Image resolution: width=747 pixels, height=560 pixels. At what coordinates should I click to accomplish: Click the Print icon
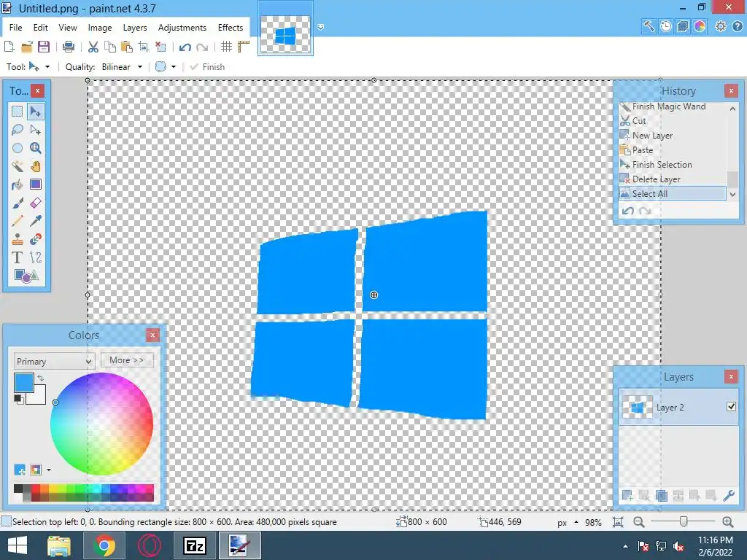[x=69, y=47]
